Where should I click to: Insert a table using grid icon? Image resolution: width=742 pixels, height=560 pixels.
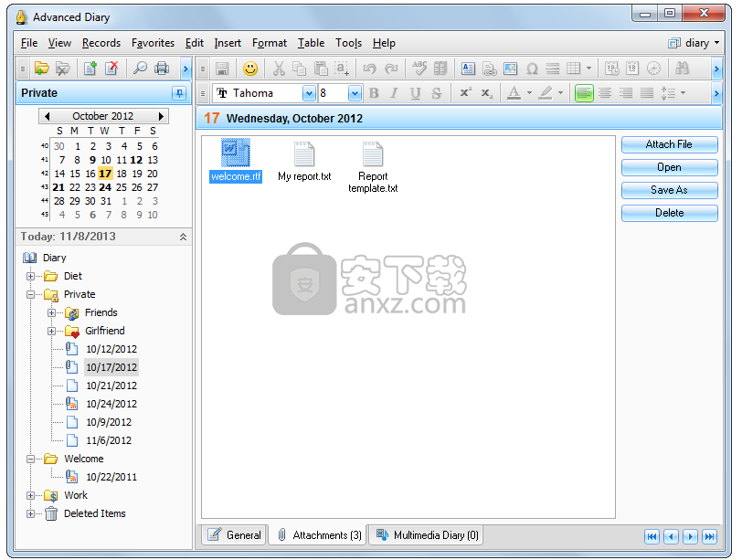(x=574, y=69)
